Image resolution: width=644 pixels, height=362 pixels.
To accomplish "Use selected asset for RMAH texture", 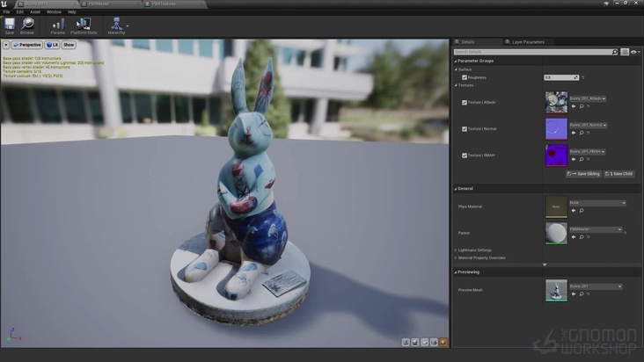I will [574, 160].
